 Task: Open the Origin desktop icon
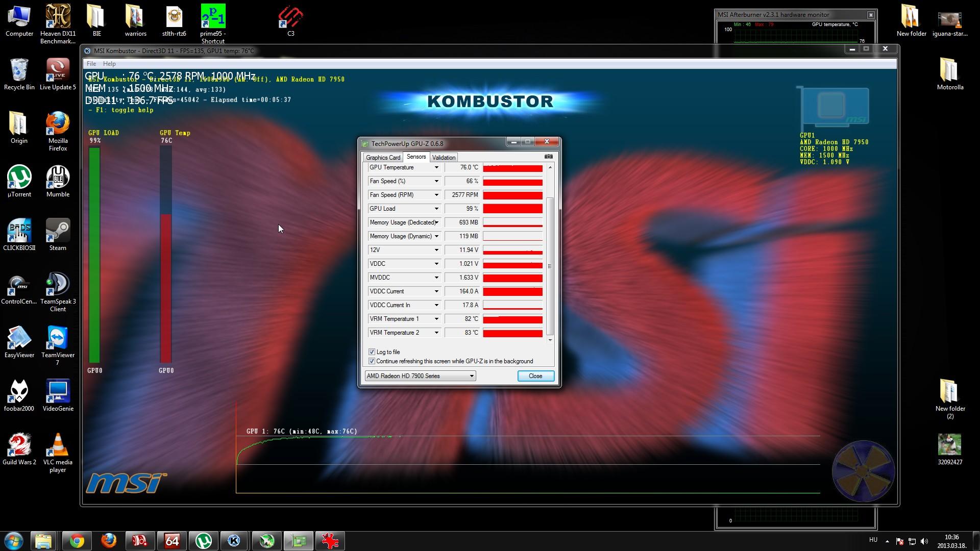pyautogui.click(x=19, y=128)
